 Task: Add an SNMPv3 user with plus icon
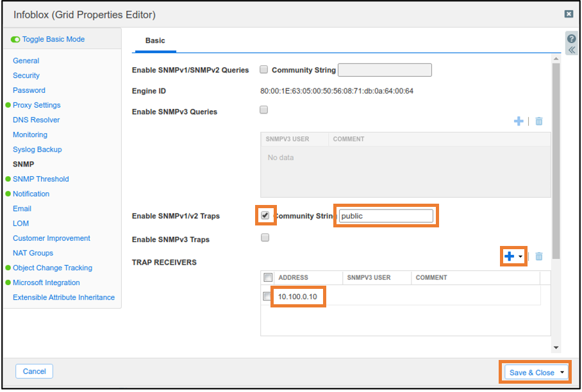pos(519,121)
